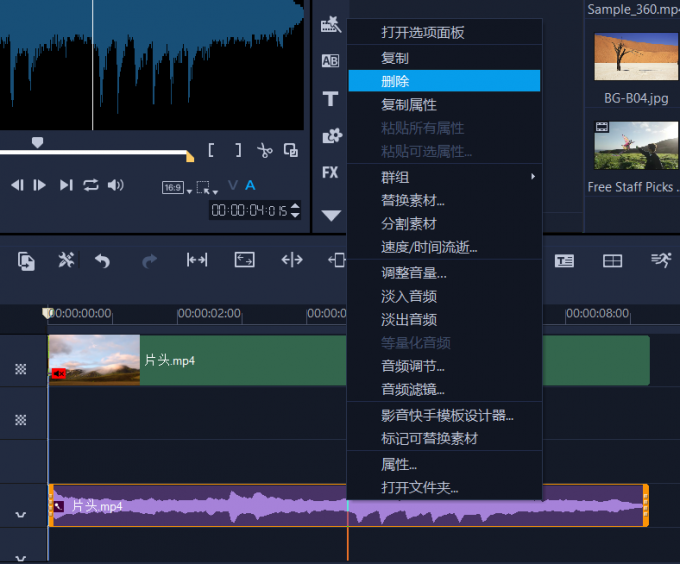Open motion tracking runner icon

click(x=661, y=259)
